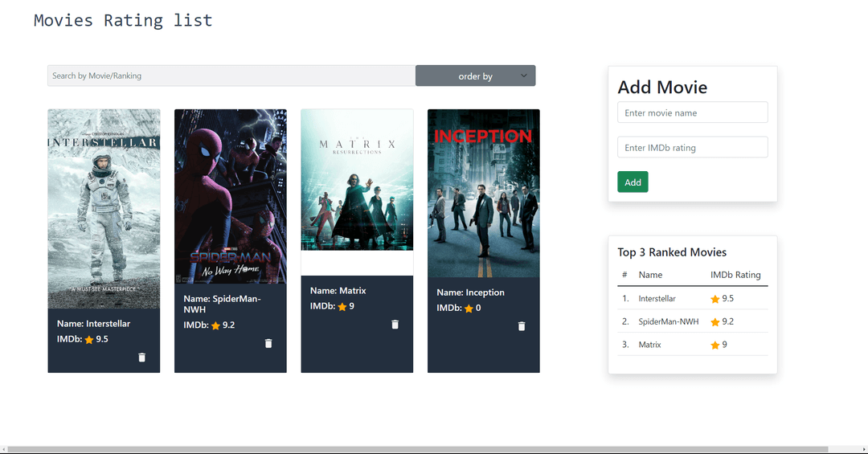Click 'Matrix' in Top 3 Ranked table

pyautogui.click(x=650, y=345)
